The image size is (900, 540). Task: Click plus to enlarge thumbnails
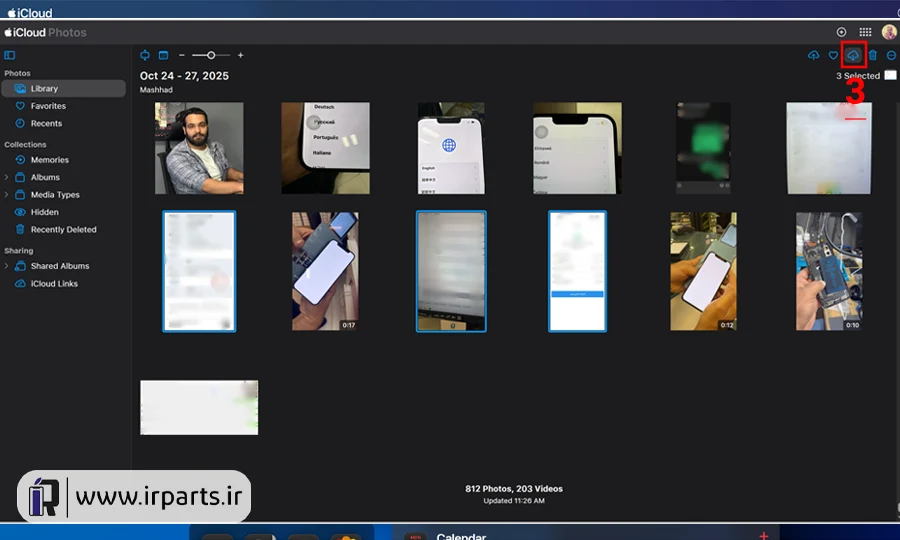point(240,55)
